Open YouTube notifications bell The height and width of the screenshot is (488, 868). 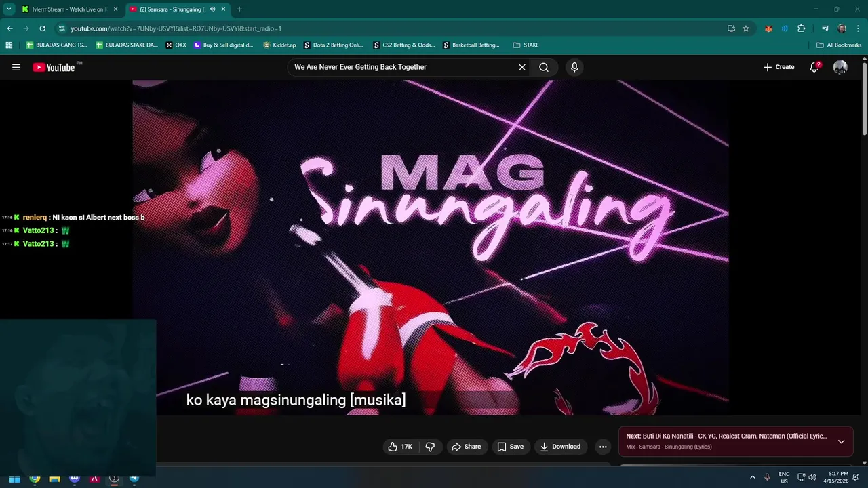[814, 67]
